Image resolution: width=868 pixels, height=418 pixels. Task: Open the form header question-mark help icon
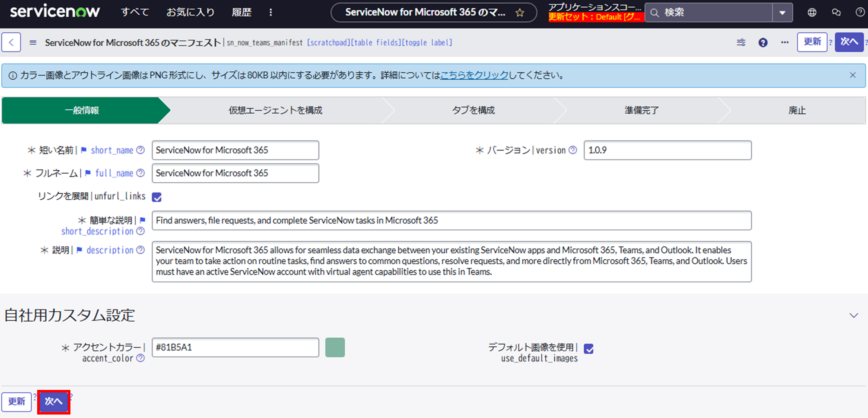pos(763,42)
